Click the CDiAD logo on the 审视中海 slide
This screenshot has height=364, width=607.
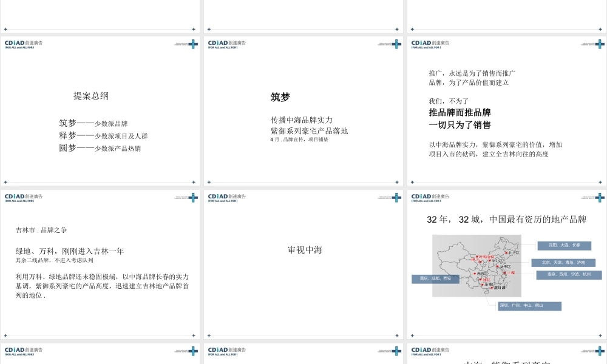(x=227, y=198)
